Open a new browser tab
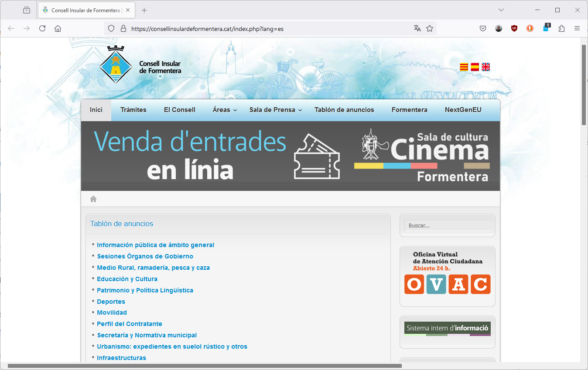Image resolution: width=588 pixels, height=370 pixels. [x=144, y=10]
